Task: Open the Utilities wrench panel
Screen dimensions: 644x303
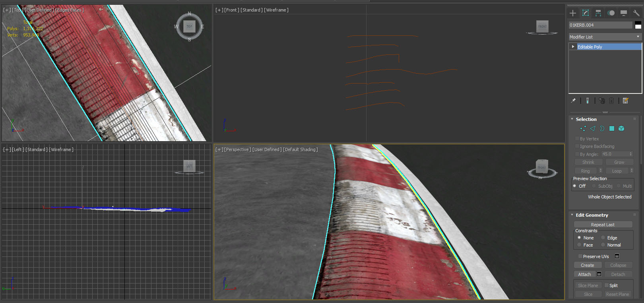Action: point(636,13)
